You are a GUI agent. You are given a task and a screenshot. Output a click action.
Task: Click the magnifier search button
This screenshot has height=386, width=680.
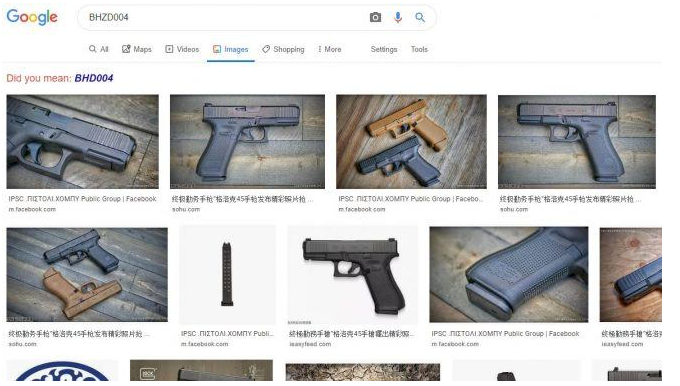[x=420, y=17]
